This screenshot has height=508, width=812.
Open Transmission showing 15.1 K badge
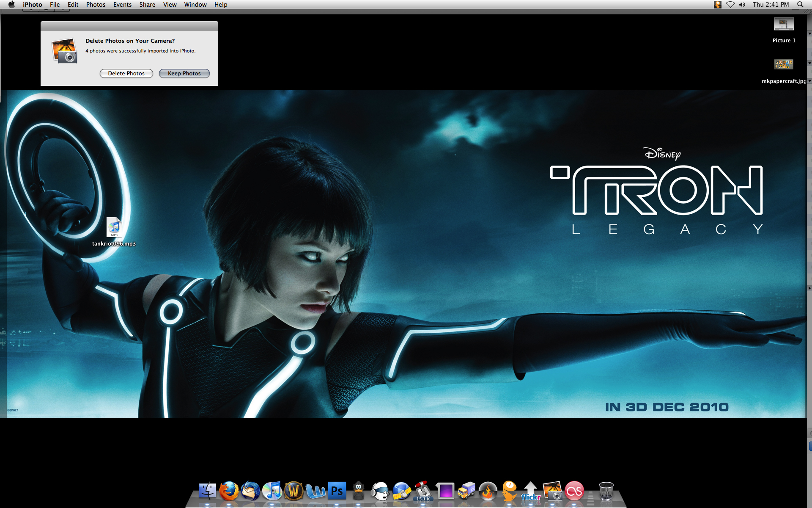[423, 491]
